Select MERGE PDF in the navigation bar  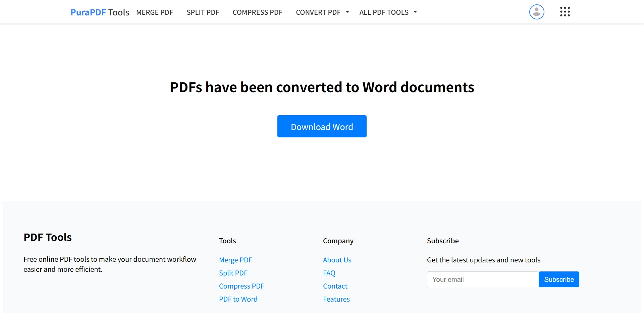(154, 12)
